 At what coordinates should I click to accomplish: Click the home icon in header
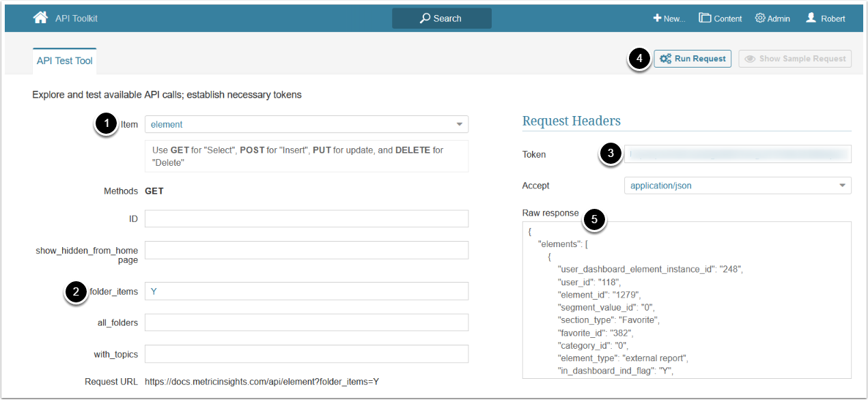[x=40, y=18]
